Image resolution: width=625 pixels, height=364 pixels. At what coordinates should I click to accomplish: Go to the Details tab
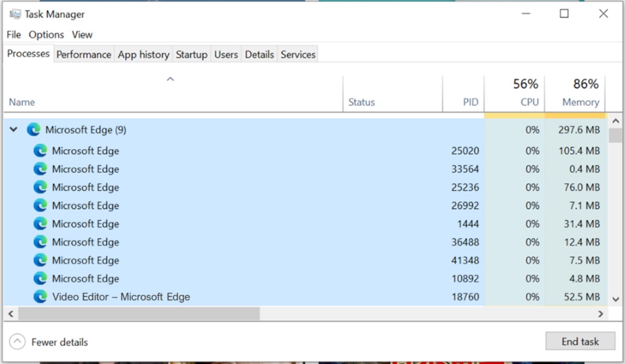259,54
